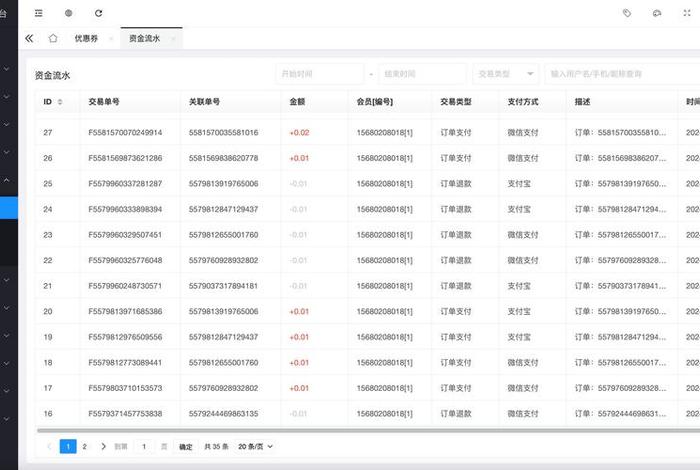Click the jump-to page number input
The height and width of the screenshot is (470, 700).
(144, 446)
